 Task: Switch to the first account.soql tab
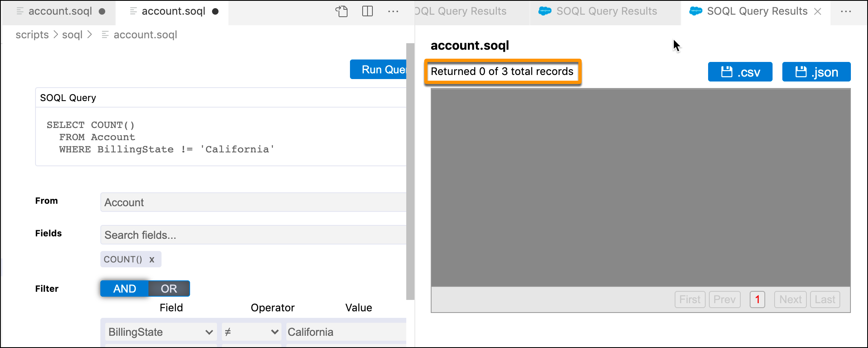pos(60,11)
